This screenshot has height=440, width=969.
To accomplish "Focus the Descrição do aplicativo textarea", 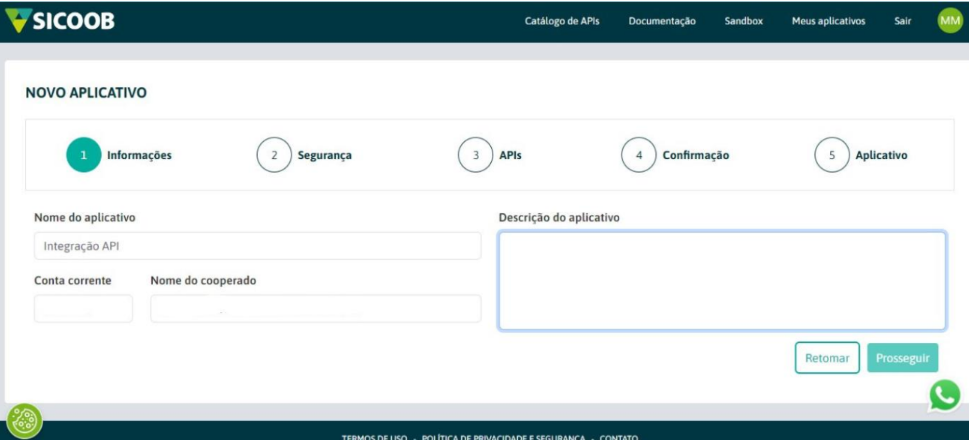I will click(x=722, y=281).
